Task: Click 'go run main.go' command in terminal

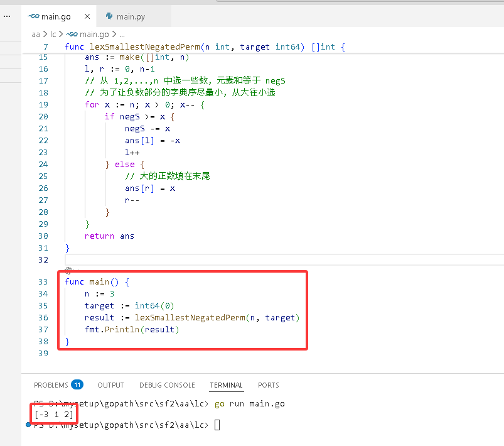Action: (249, 404)
